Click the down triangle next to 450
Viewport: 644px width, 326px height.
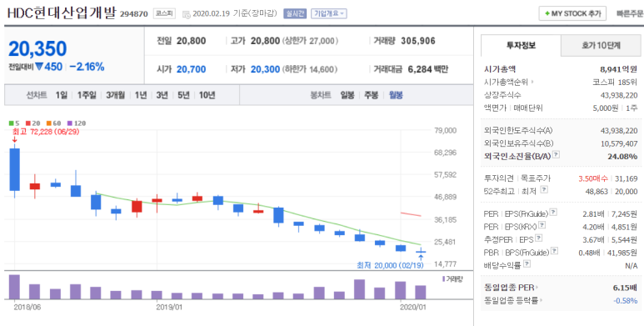(39, 67)
